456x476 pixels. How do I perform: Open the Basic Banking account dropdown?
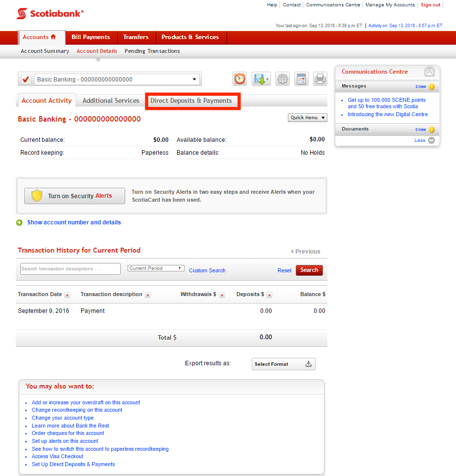(117, 80)
